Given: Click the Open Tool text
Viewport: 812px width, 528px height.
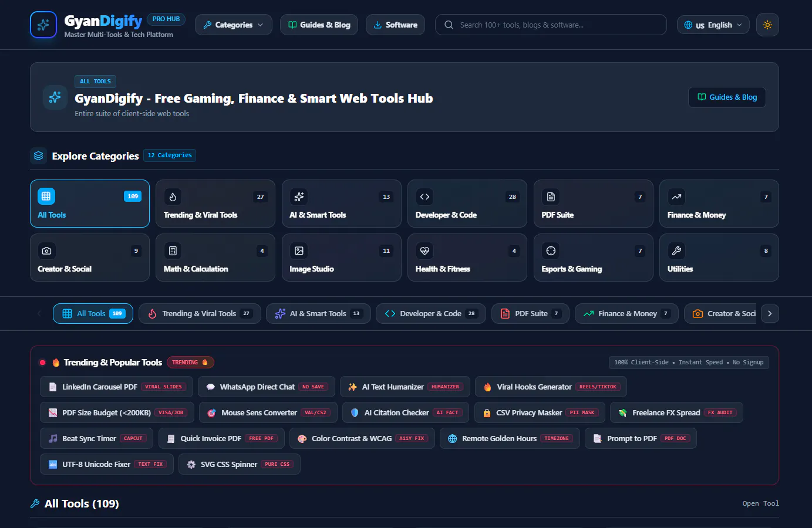Looking at the screenshot, I should [x=760, y=503].
